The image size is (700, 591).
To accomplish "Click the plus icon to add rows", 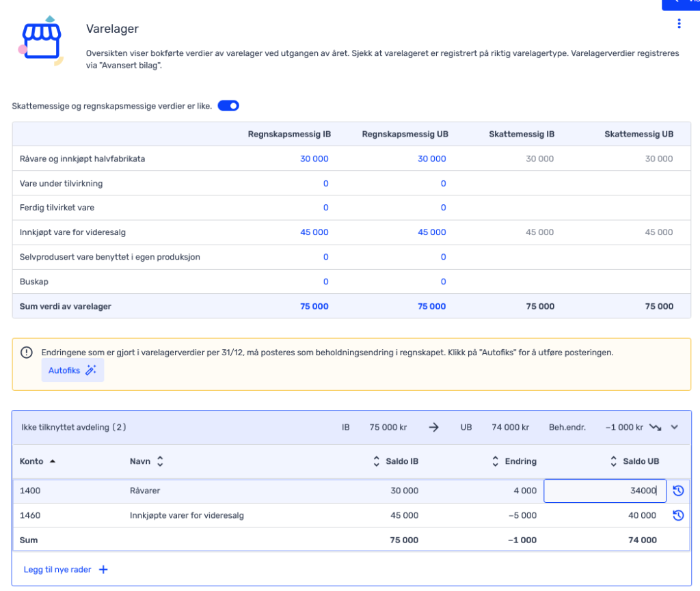I will pyautogui.click(x=103, y=570).
